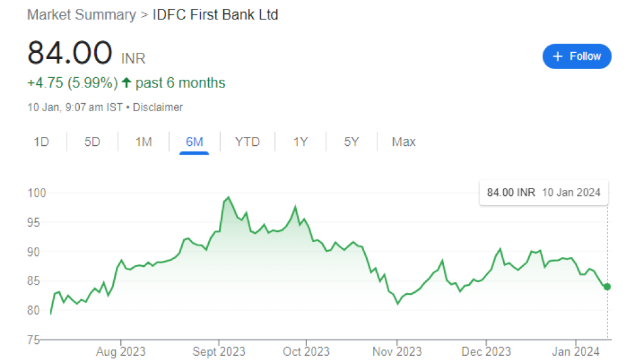Show the Max history range
The width and height of the screenshot is (644, 362).
(404, 142)
